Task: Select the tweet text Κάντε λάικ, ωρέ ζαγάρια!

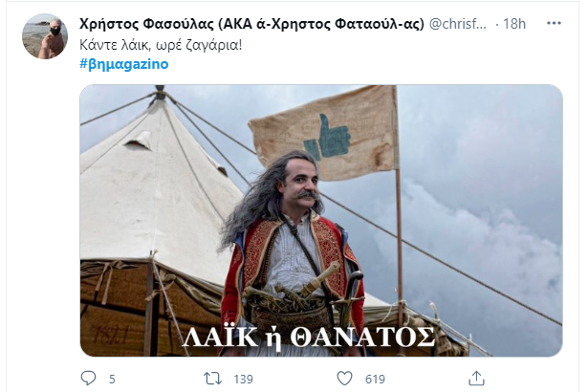Action: click(161, 45)
